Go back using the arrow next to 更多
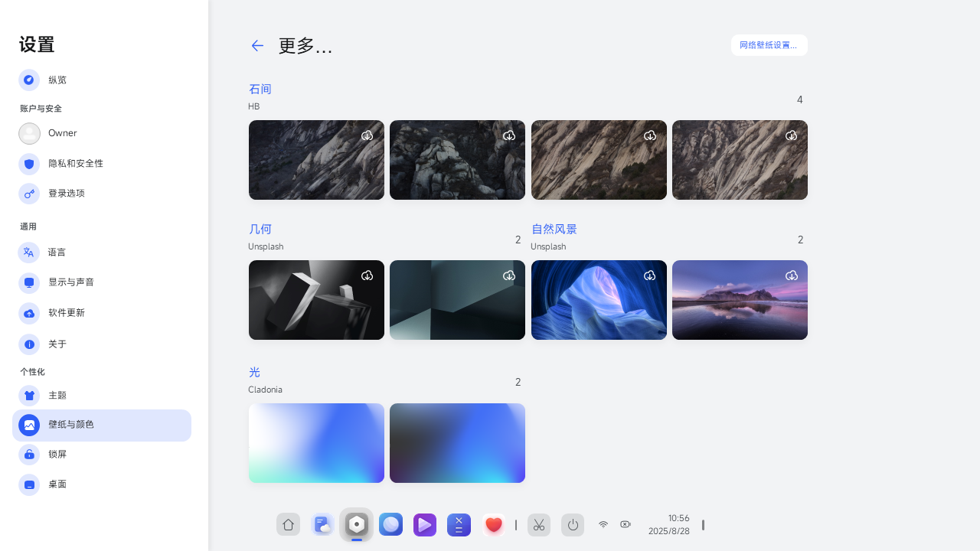The width and height of the screenshot is (980, 551). tap(257, 46)
